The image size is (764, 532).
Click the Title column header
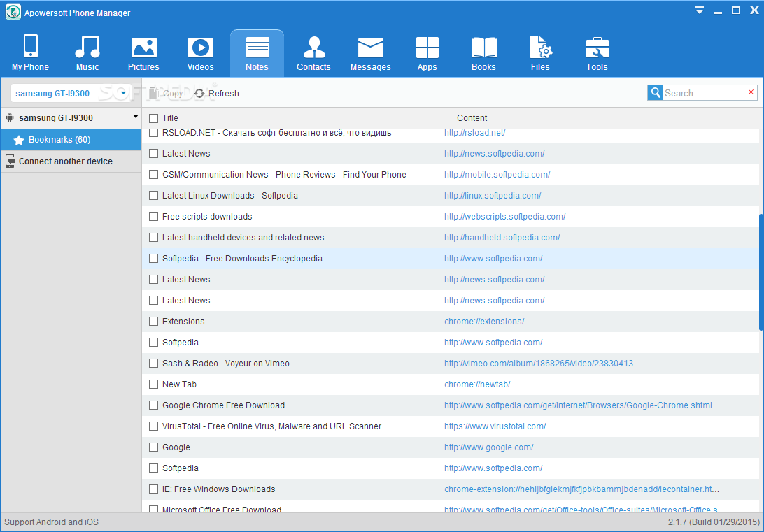(x=170, y=117)
